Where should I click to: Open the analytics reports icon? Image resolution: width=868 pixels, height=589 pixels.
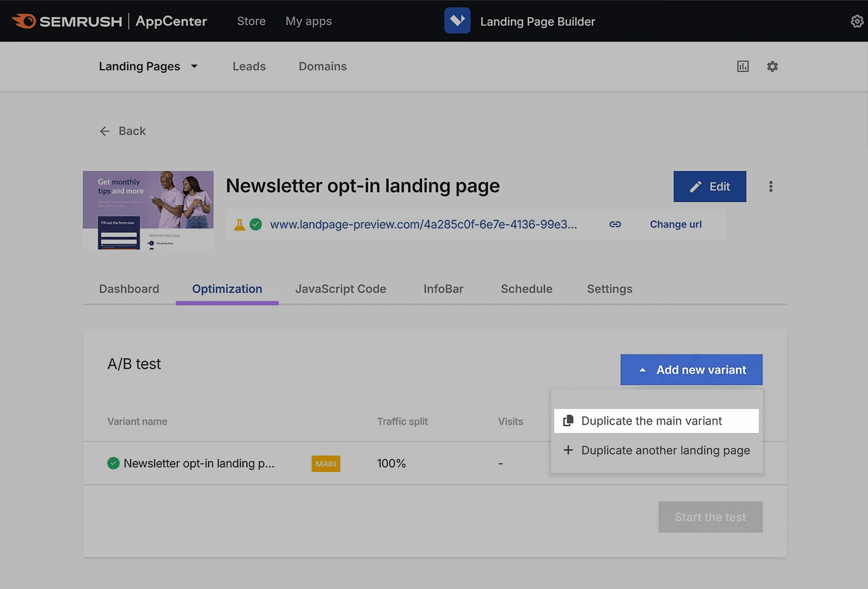pyautogui.click(x=743, y=66)
